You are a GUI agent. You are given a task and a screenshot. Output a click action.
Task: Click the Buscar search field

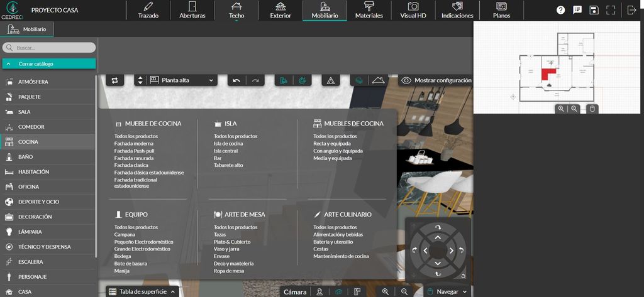tap(49, 48)
